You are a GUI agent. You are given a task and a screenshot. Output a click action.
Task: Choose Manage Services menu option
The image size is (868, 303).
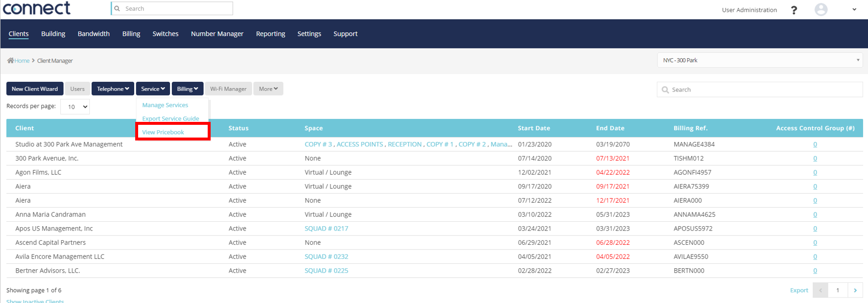pos(165,105)
